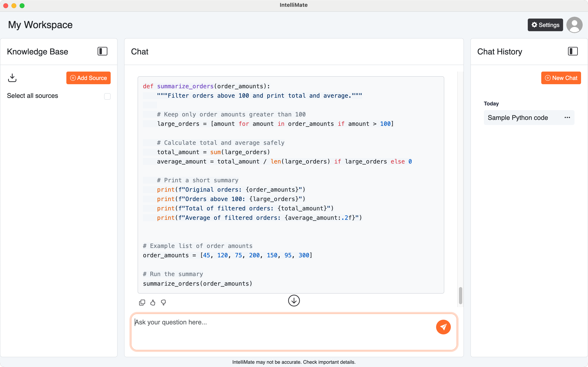Collapse the Knowledge Base panel
Image resolution: width=588 pixels, height=367 pixels.
tap(102, 51)
